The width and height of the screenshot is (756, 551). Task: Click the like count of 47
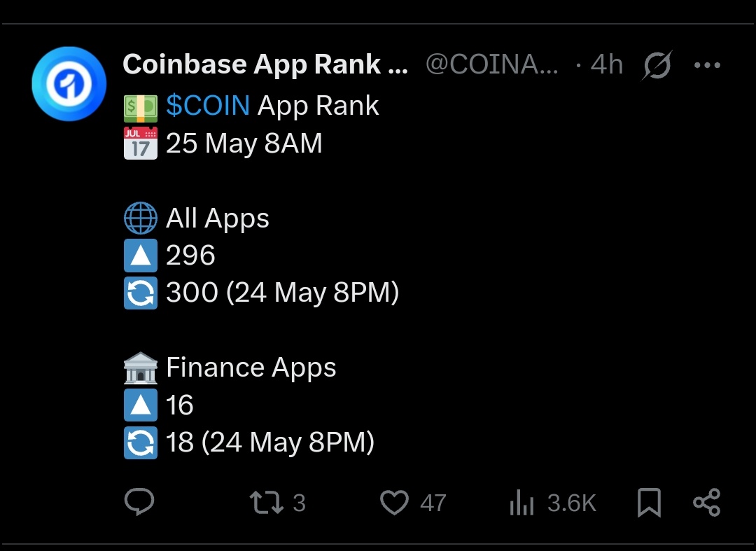(433, 503)
